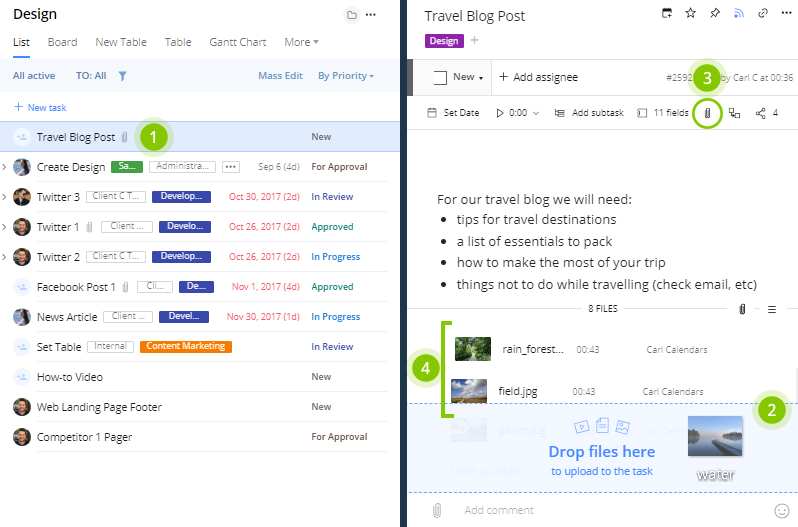This screenshot has height=527, width=798.
Task: Click the share icon showing 4
Action: point(760,113)
